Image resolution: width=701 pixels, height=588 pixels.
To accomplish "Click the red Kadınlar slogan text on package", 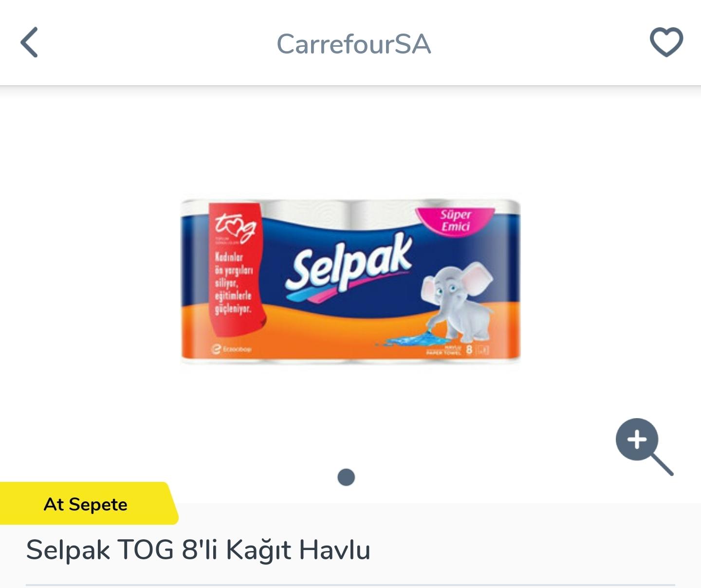I will click(x=234, y=283).
